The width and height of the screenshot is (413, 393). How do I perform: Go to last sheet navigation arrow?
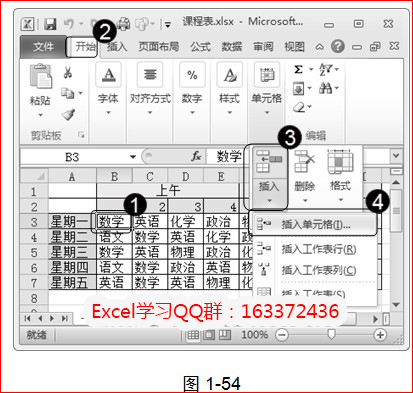(65, 319)
